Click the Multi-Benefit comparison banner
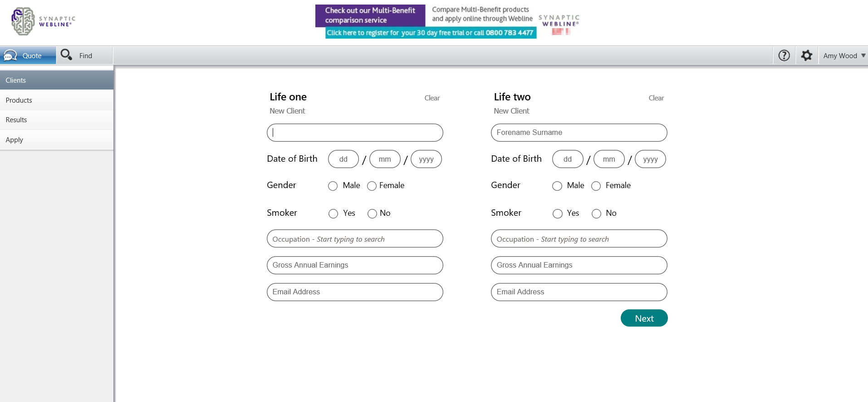Viewport: 868px width, 402px height. tap(426, 21)
